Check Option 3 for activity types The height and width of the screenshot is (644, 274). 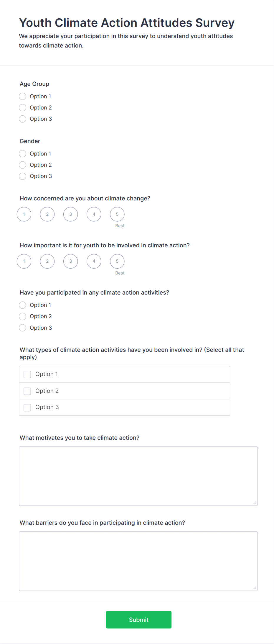pos(27,407)
